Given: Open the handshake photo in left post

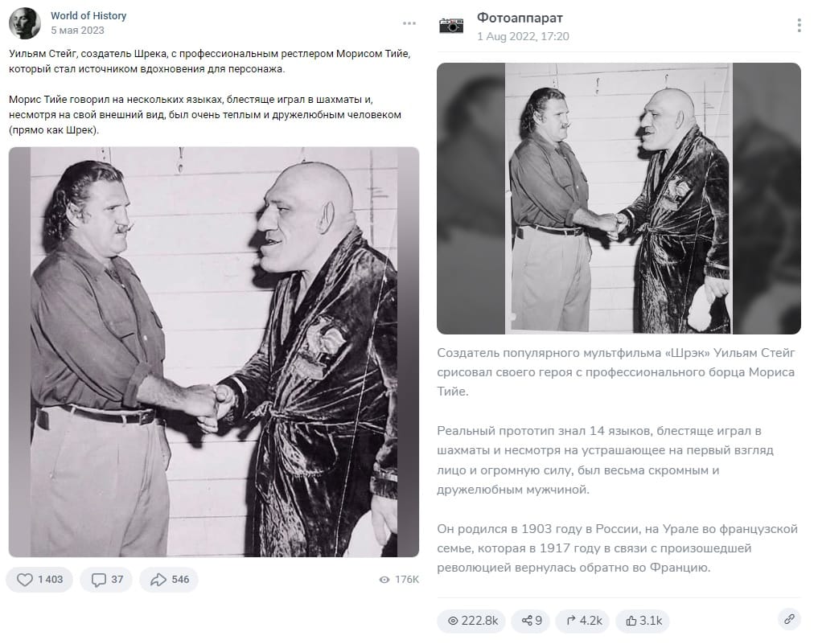Looking at the screenshot, I should pos(214,352).
